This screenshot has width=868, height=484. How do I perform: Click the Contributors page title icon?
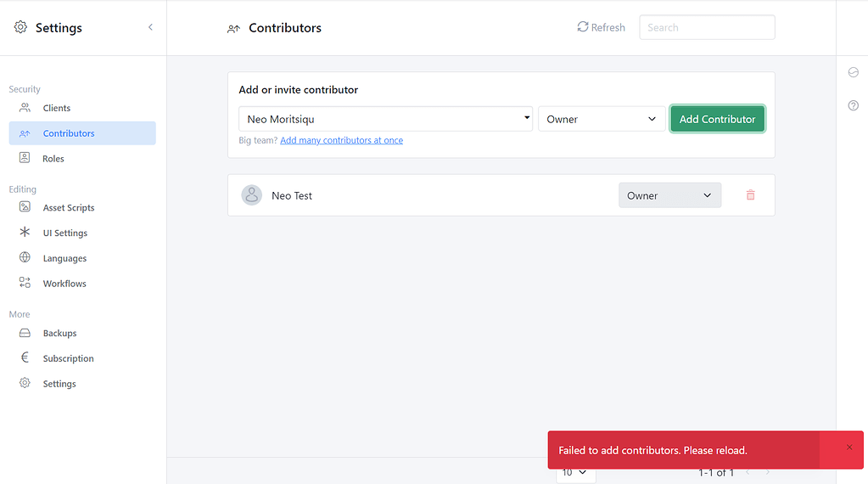(x=233, y=28)
